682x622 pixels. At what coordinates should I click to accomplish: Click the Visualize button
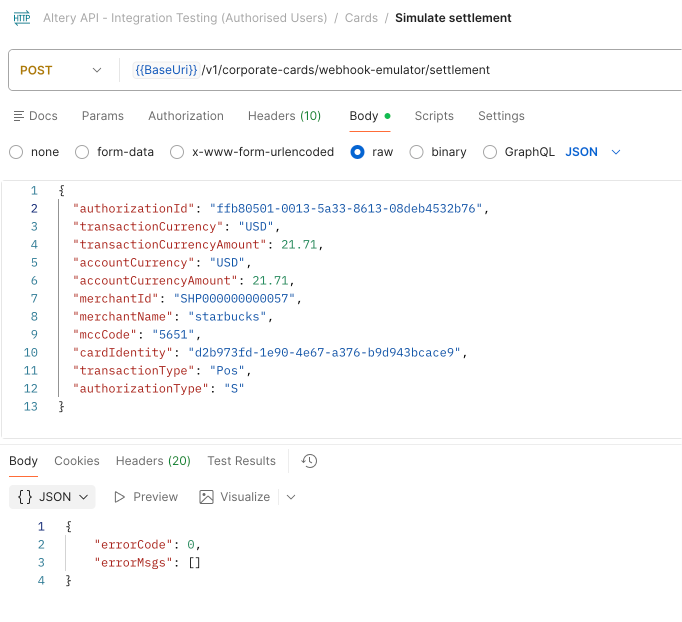234,497
